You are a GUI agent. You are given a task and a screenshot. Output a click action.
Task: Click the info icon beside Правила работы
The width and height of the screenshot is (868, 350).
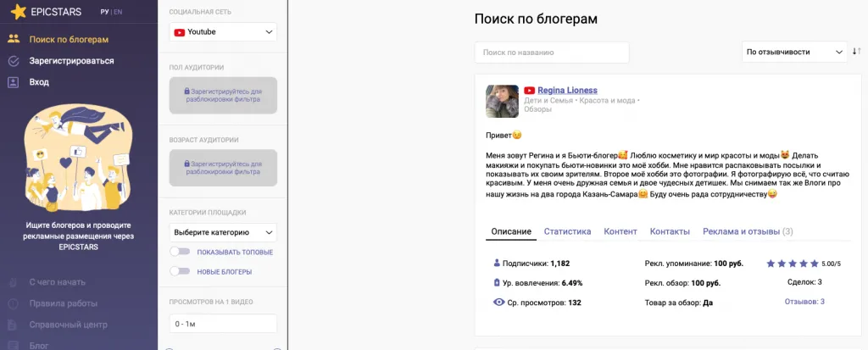pyautogui.click(x=14, y=303)
